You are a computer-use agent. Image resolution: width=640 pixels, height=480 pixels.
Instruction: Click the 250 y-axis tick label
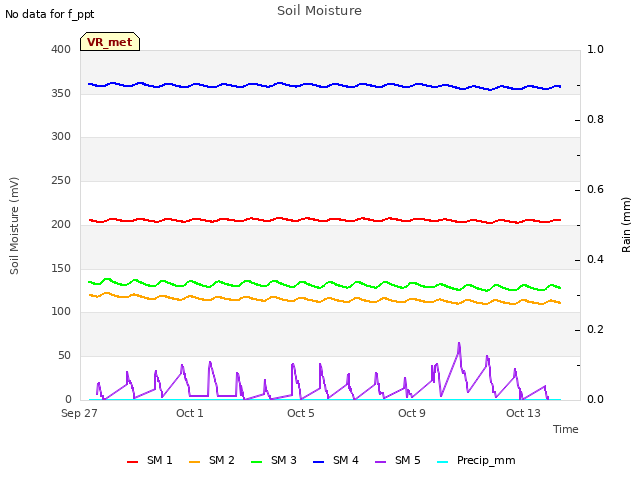(61, 181)
